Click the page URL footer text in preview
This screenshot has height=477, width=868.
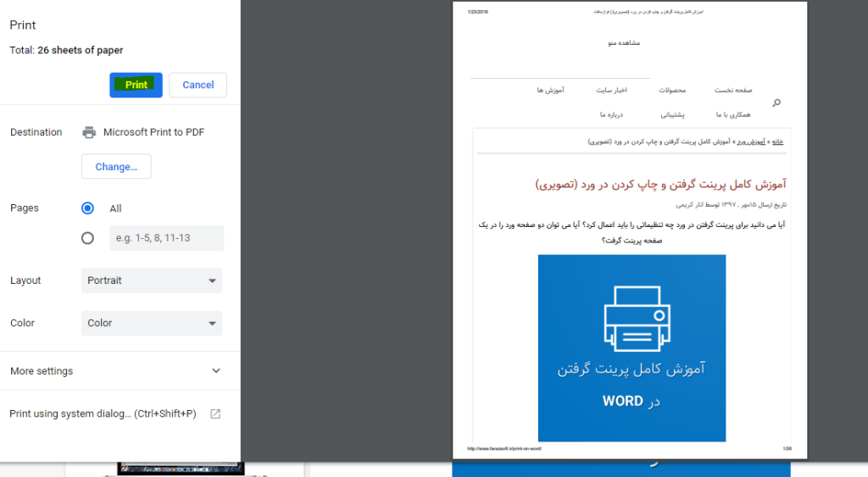504,449
